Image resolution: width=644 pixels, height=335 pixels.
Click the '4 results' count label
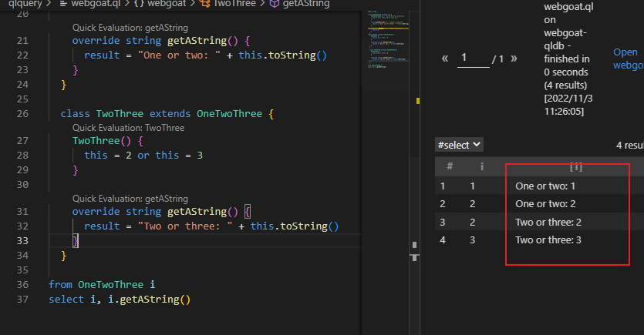(x=629, y=145)
